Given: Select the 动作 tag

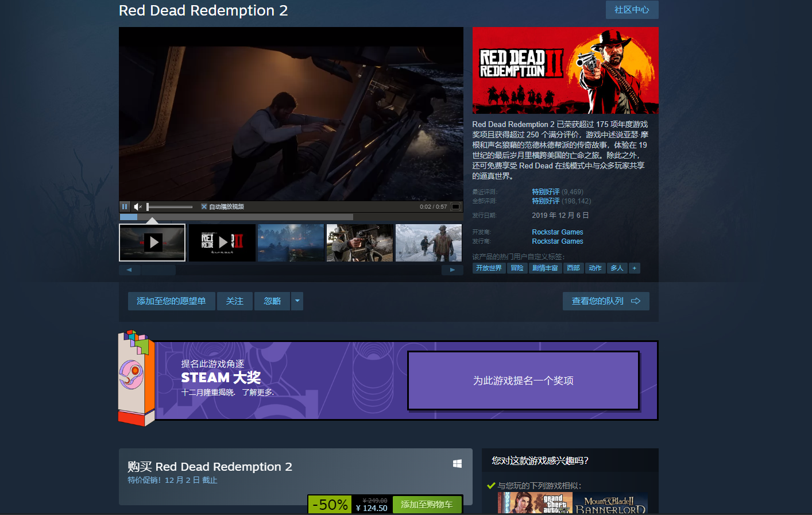Looking at the screenshot, I should [595, 268].
